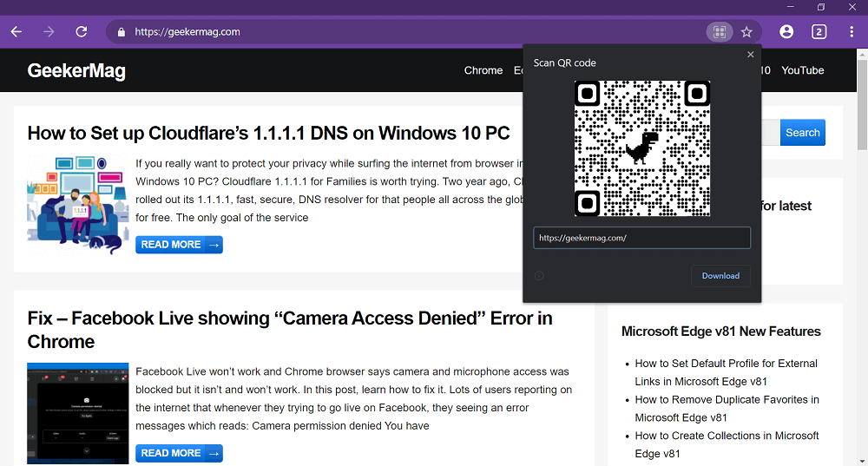Click the Cloudflare article family illustration

point(77,206)
